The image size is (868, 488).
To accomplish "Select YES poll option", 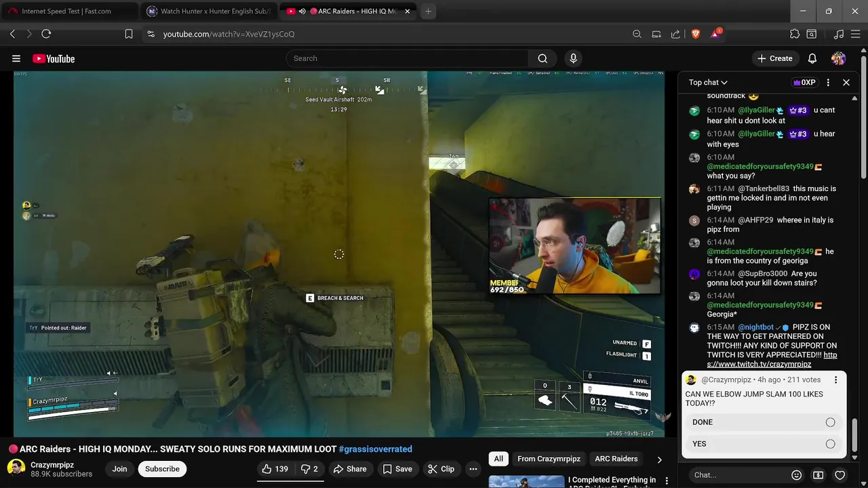I will pos(764,444).
